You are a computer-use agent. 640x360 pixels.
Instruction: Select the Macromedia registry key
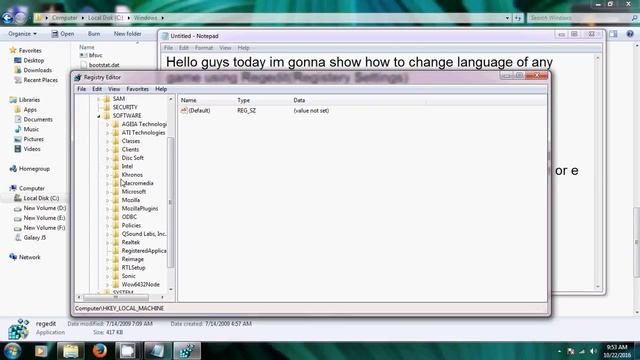138,183
